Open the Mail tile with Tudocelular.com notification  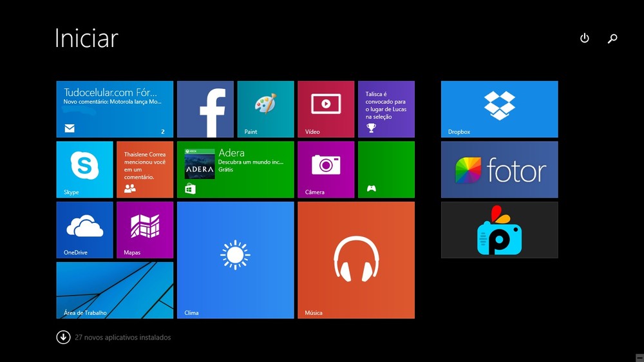[115, 109]
